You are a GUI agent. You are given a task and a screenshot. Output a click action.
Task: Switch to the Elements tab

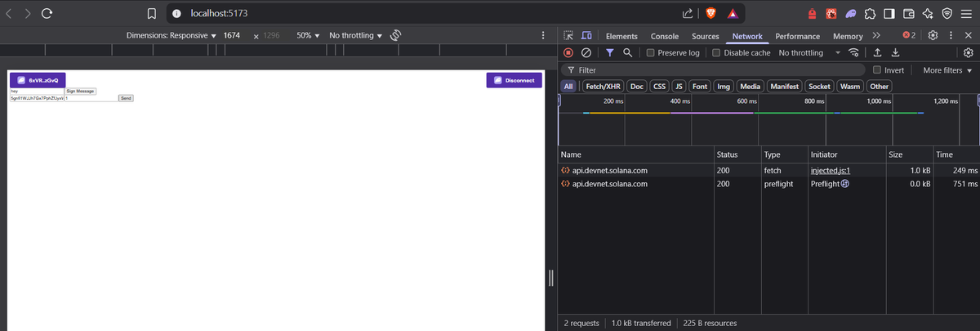point(621,36)
